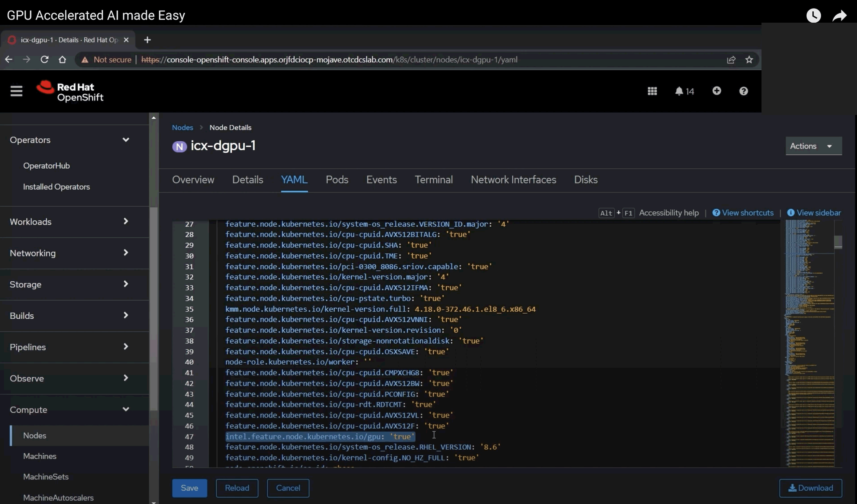
Task: Click the Save button
Action: tap(189, 488)
